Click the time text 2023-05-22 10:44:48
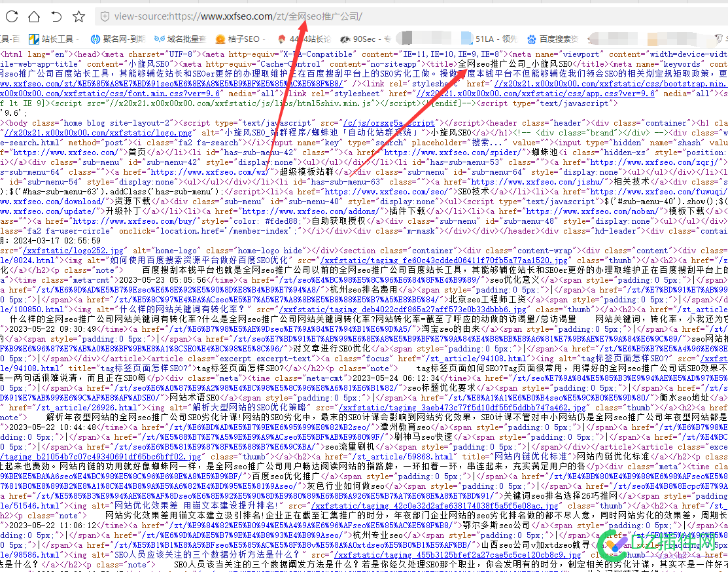Viewport: 728px width, 572px height. 53,427
